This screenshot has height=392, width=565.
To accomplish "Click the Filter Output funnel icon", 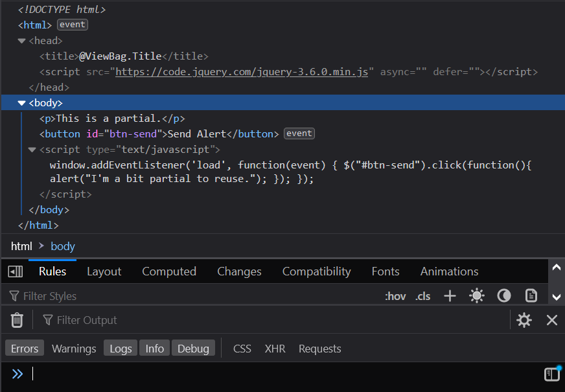I will (47, 320).
